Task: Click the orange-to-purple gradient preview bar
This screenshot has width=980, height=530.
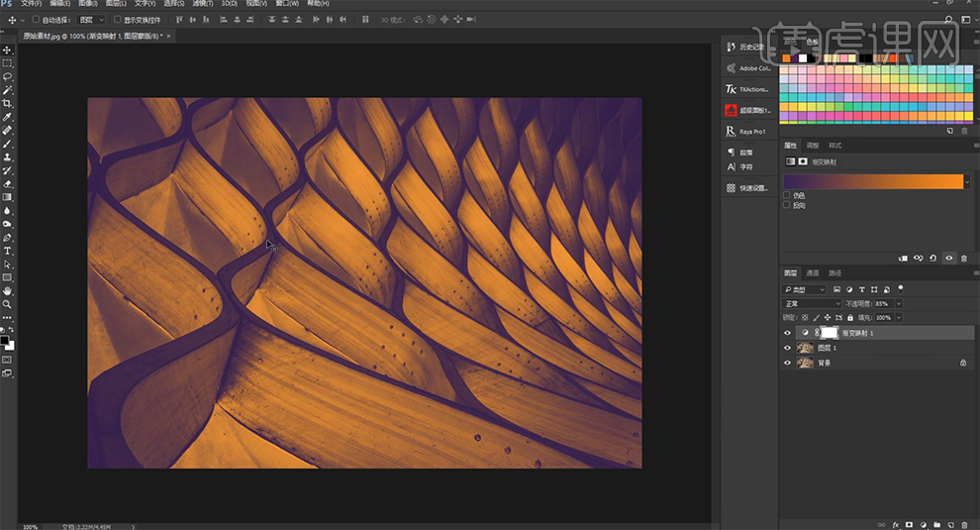Action: (x=872, y=182)
